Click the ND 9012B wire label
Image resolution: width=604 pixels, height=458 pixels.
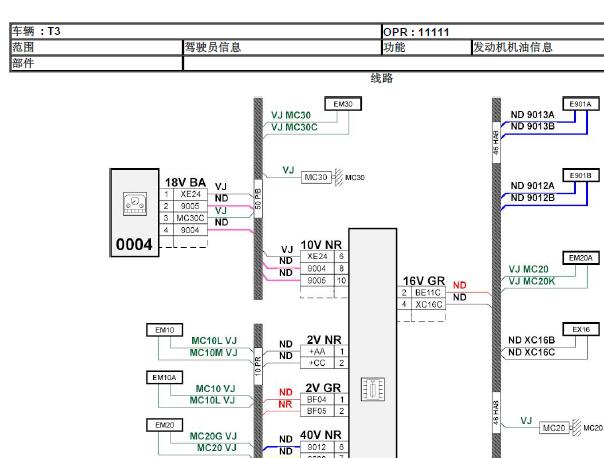533,198
